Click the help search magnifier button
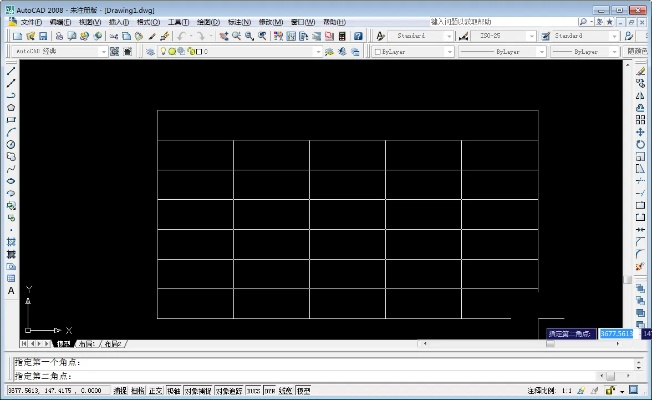This screenshot has height=400, width=652. 583,22
